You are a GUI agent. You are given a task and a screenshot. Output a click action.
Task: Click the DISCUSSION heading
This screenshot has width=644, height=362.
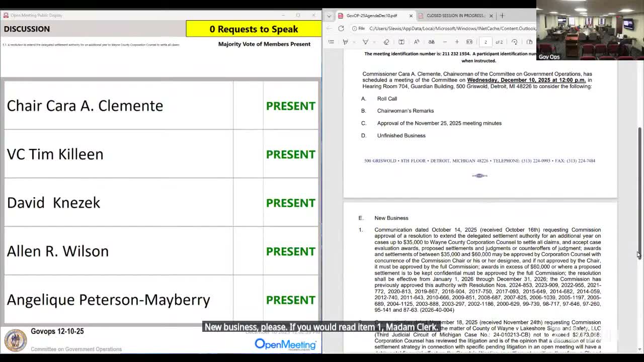[27, 29]
